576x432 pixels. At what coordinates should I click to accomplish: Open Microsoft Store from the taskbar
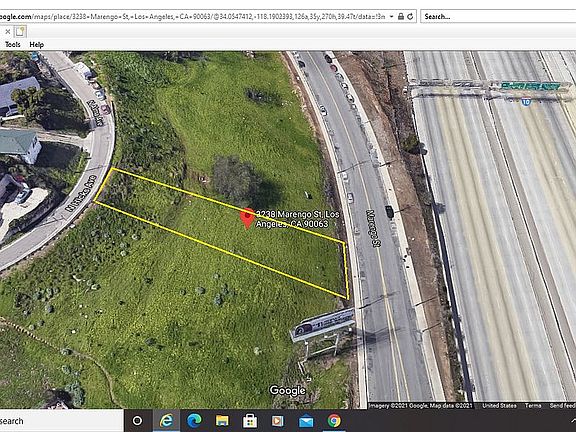[250, 421]
